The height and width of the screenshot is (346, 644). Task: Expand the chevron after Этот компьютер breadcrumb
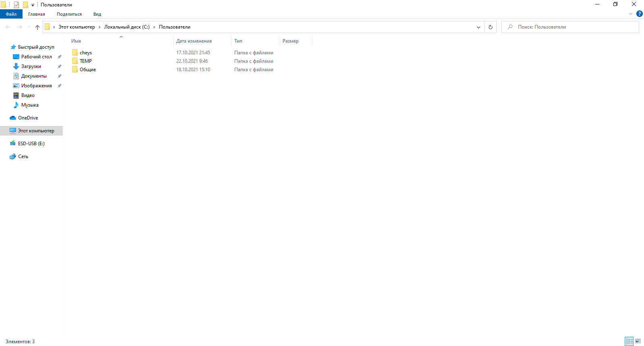click(x=99, y=27)
